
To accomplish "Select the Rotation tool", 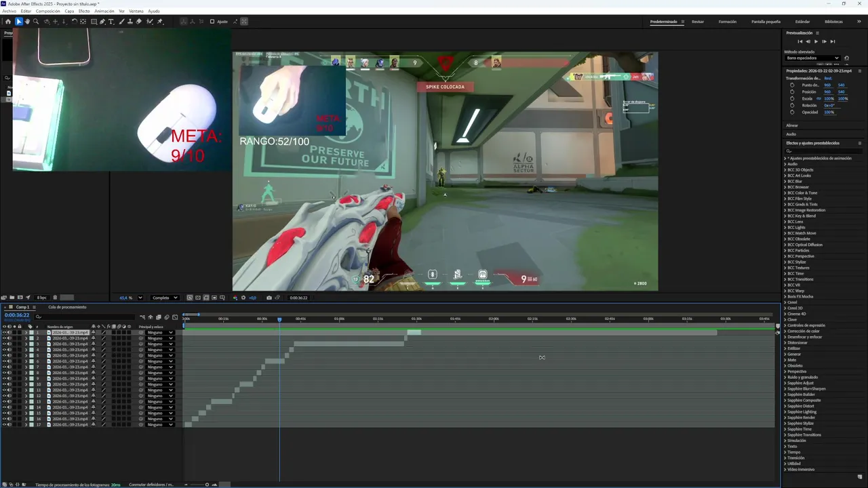I will (x=75, y=22).
